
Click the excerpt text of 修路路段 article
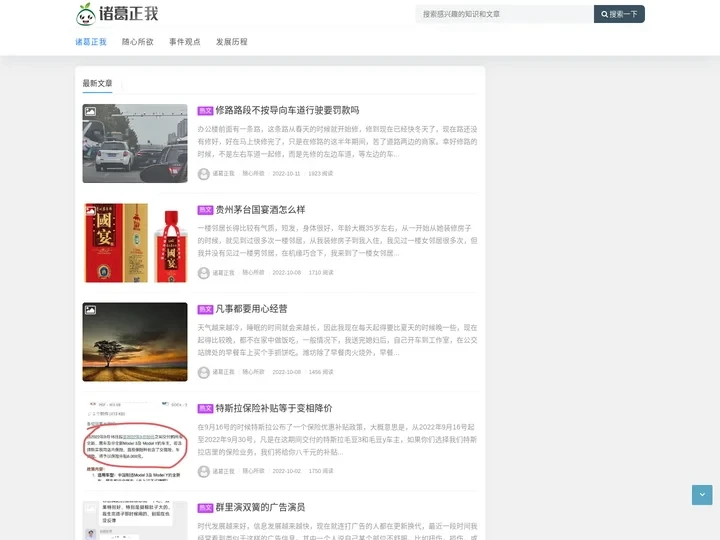(x=338, y=141)
